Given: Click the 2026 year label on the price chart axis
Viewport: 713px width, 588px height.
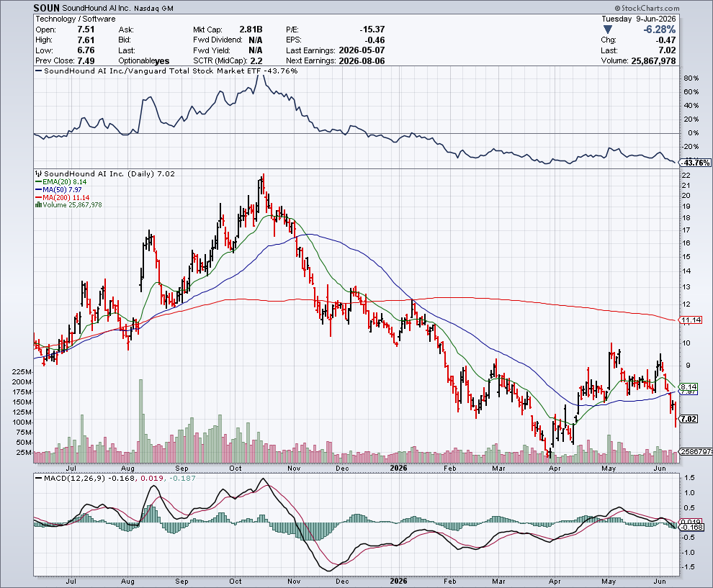Looking at the screenshot, I should click(x=398, y=468).
